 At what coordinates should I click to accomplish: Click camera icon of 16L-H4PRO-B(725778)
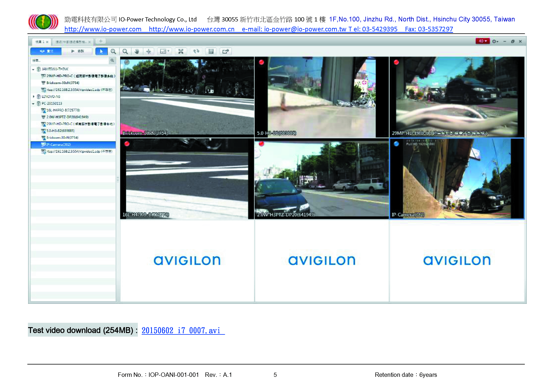pyautogui.click(x=43, y=111)
